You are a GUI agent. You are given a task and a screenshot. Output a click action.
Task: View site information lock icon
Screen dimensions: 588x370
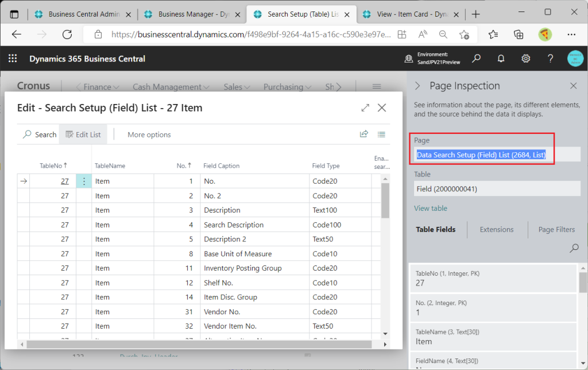click(x=98, y=34)
